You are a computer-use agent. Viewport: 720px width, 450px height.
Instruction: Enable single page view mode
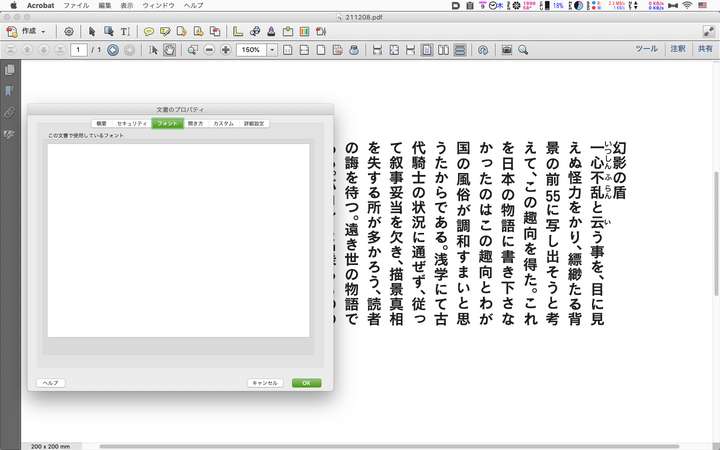click(x=427, y=50)
